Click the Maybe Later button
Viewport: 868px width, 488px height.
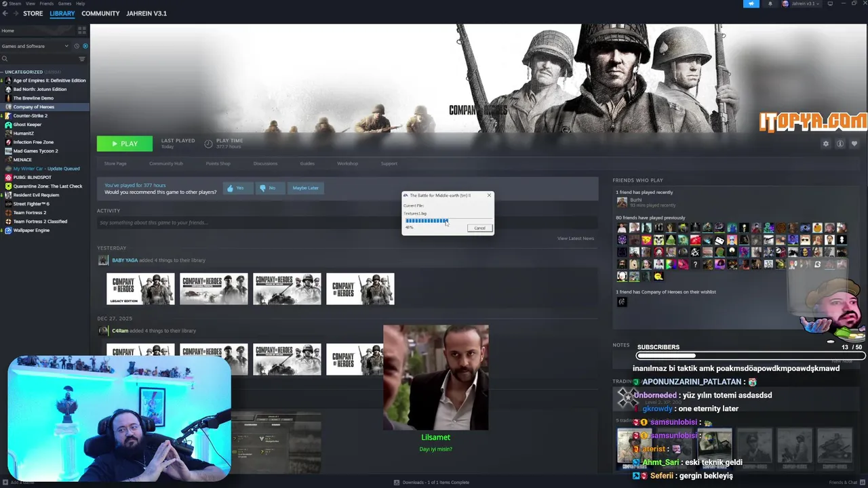click(x=305, y=188)
